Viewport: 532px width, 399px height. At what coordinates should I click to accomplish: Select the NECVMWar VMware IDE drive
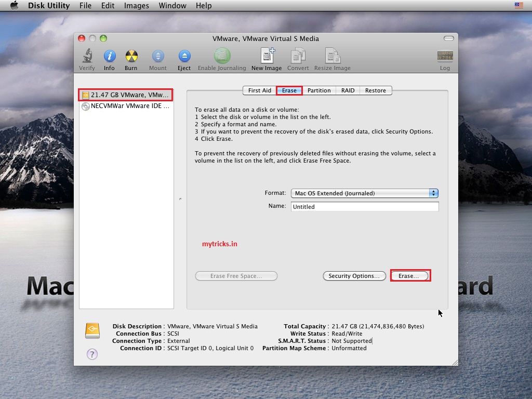click(x=126, y=106)
